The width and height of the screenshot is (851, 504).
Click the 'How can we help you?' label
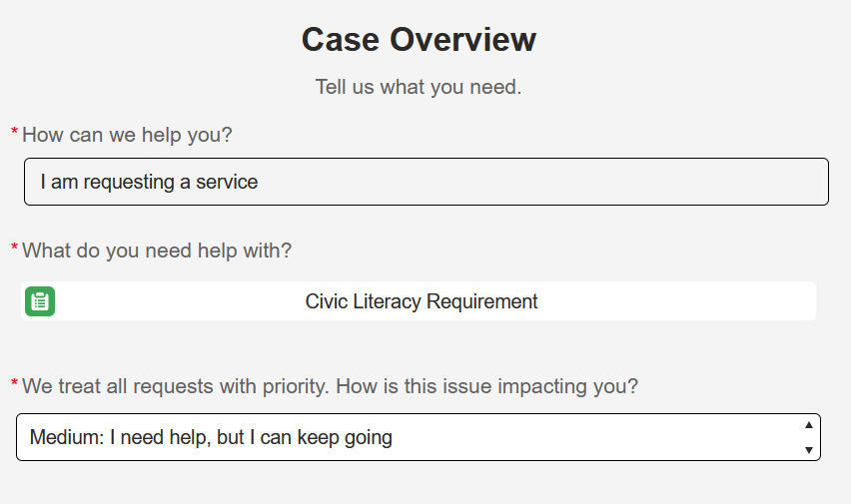pos(127,135)
